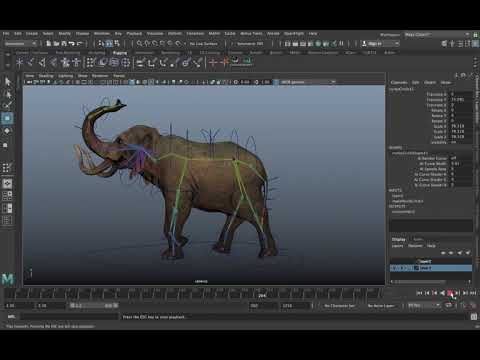This screenshot has width=480, height=360.
Task: Open the viewport Shading menu
Action: pos(46,76)
